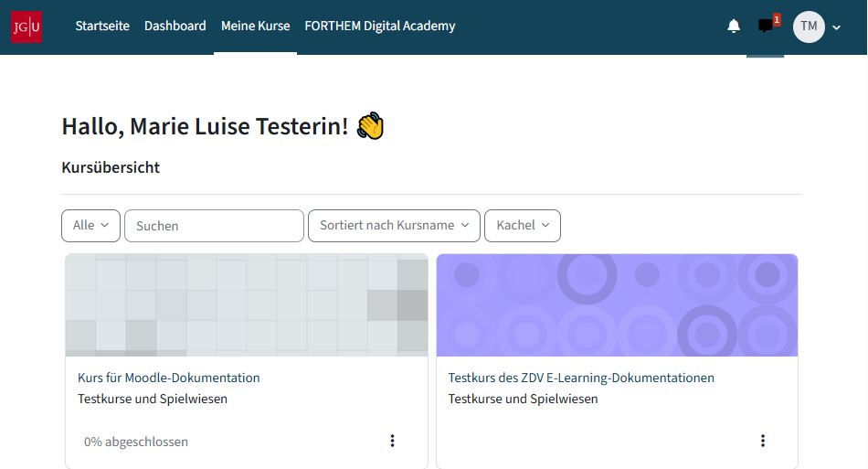Open FORTHEM Digital Academy link

tap(380, 26)
